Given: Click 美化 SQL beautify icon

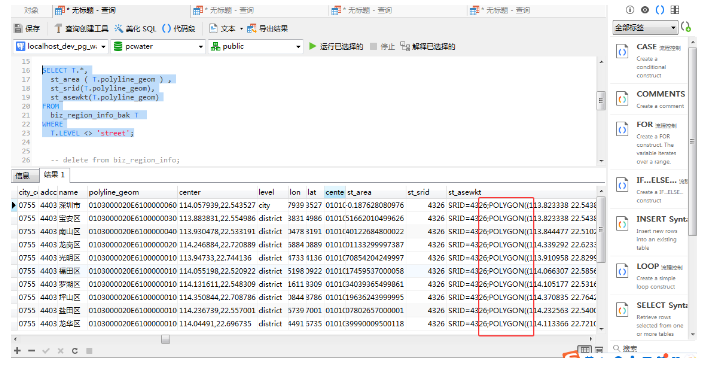Looking at the screenshot, I should (118, 28).
